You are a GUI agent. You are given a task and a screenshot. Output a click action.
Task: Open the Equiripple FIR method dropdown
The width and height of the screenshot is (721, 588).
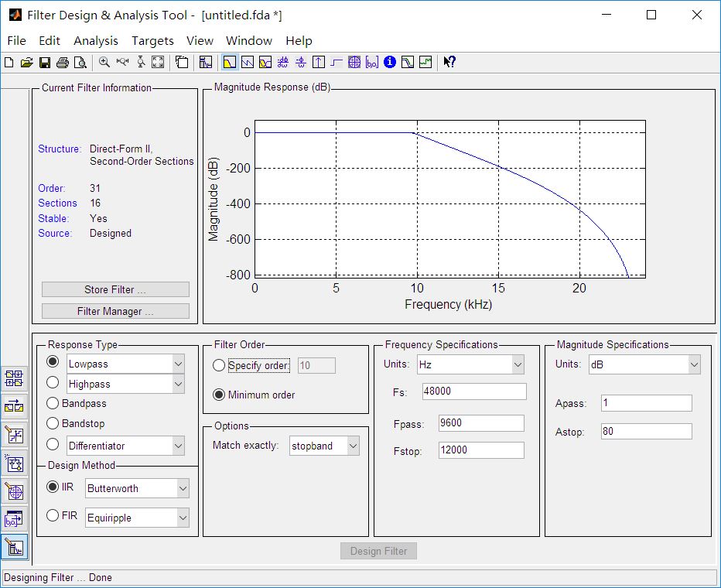pos(183,518)
